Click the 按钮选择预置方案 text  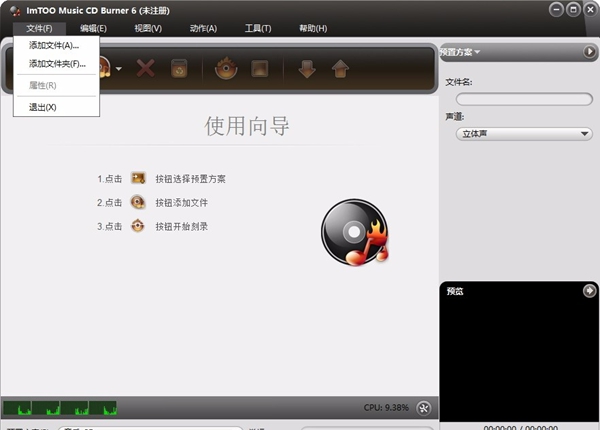tap(190, 179)
